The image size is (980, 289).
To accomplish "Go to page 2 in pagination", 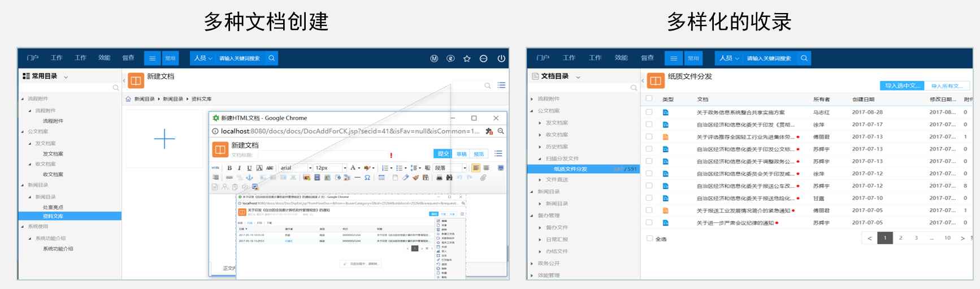I will click(900, 238).
